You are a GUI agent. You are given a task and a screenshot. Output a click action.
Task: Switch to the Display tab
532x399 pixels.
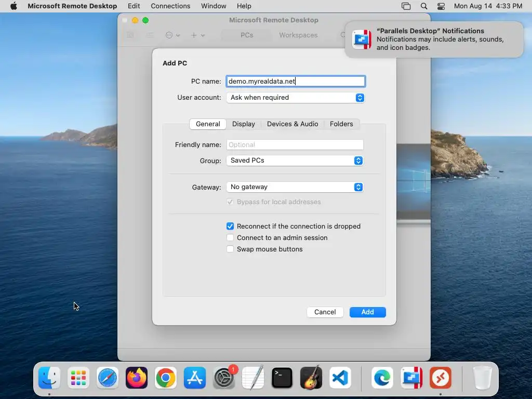(244, 124)
